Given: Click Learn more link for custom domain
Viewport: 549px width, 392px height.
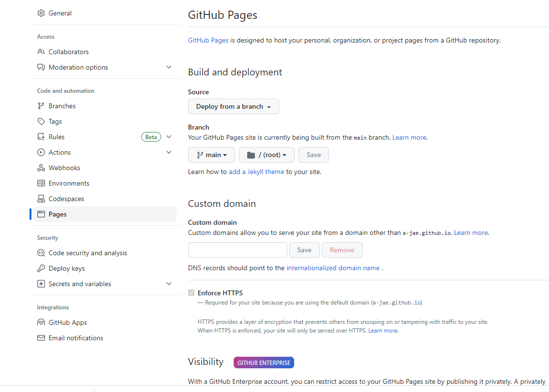Looking at the screenshot, I should [x=471, y=233].
